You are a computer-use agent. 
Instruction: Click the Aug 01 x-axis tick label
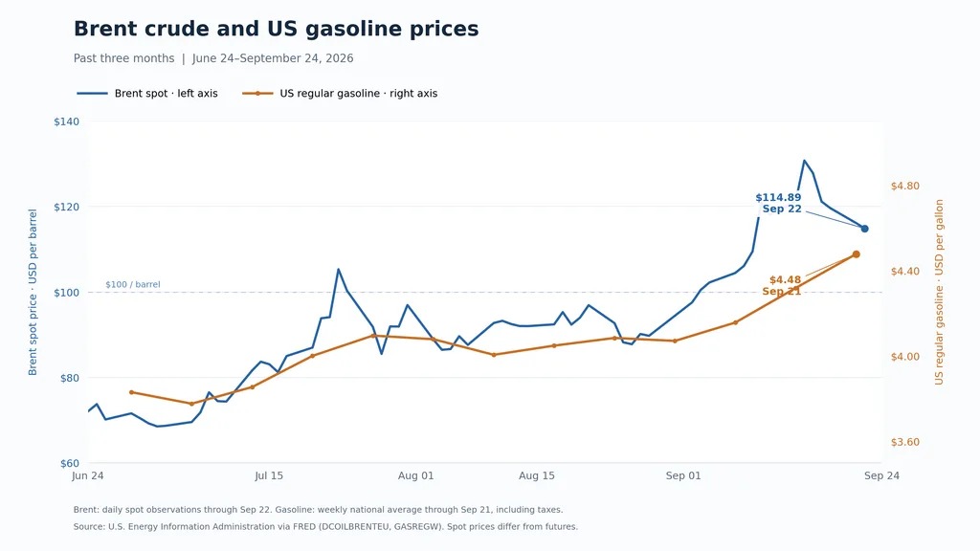415,476
